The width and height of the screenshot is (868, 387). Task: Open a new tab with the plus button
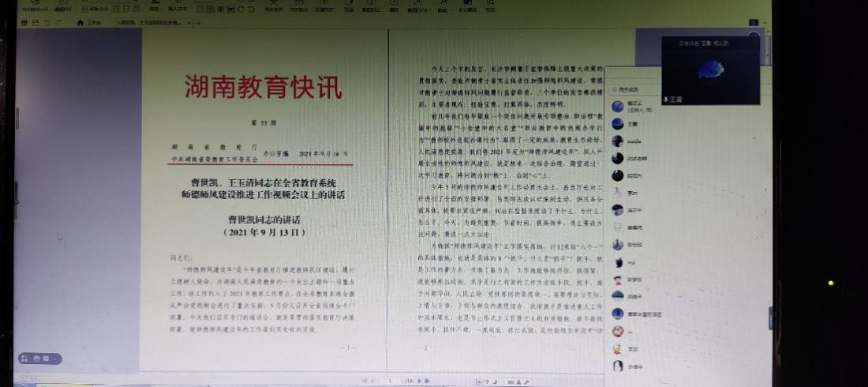[199, 23]
